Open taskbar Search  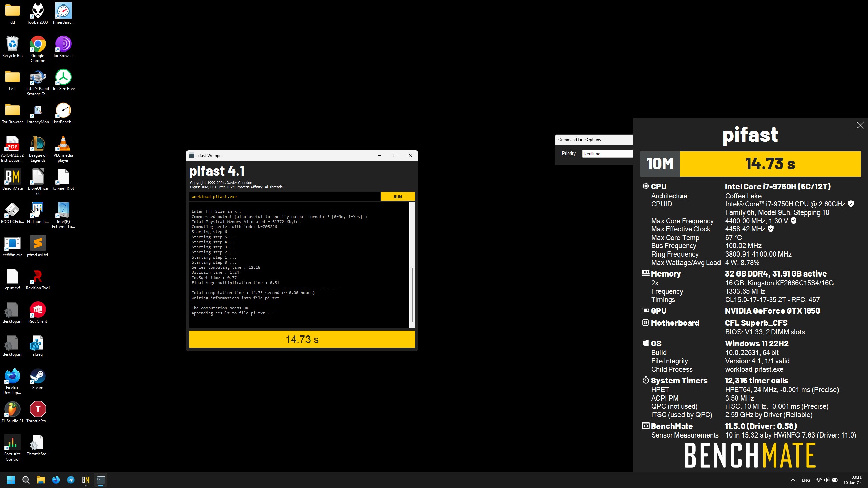point(26,480)
